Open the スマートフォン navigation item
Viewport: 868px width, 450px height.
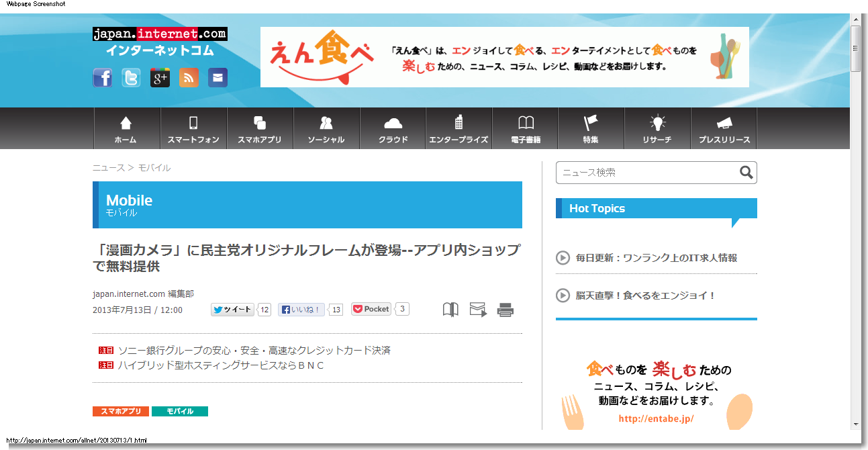click(193, 128)
